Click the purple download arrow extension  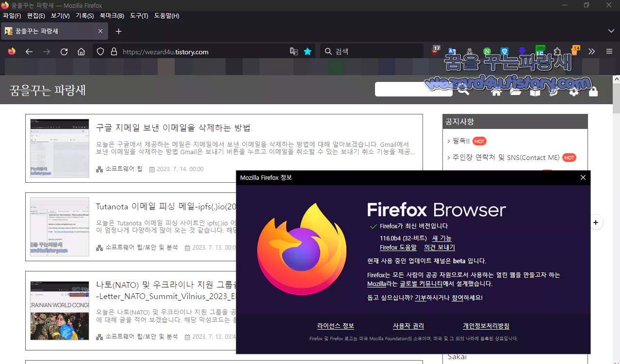[x=522, y=51]
